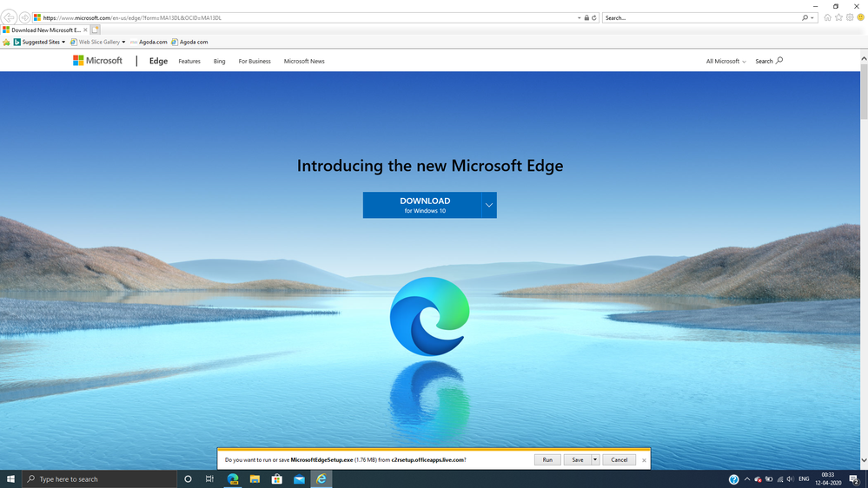The width and height of the screenshot is (868, 488).
Task: Expand the Suggested Sites dropdown arrow
Action: tap(63, 42)
